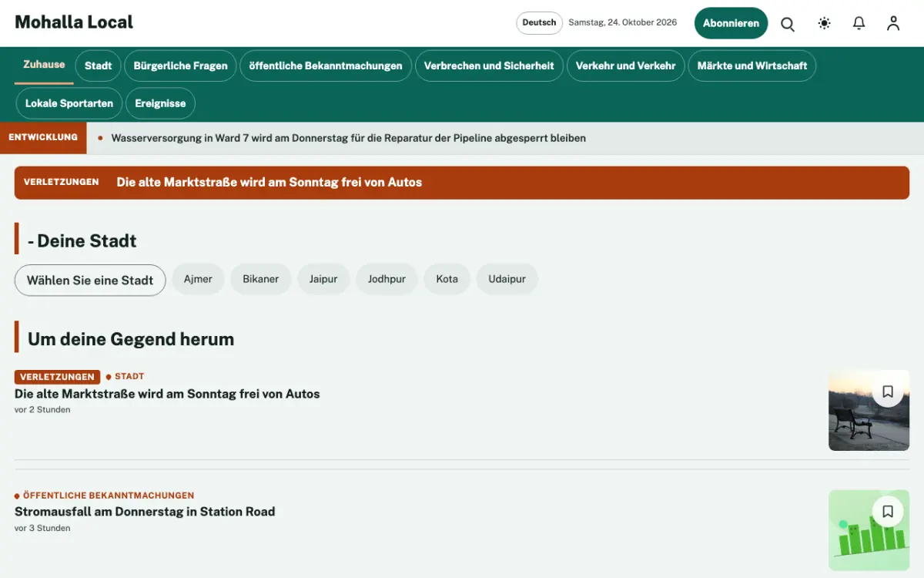The image size is (924, 578).
Task: Open the orange banner headline about Marktstraße
Action: [269, 183]
